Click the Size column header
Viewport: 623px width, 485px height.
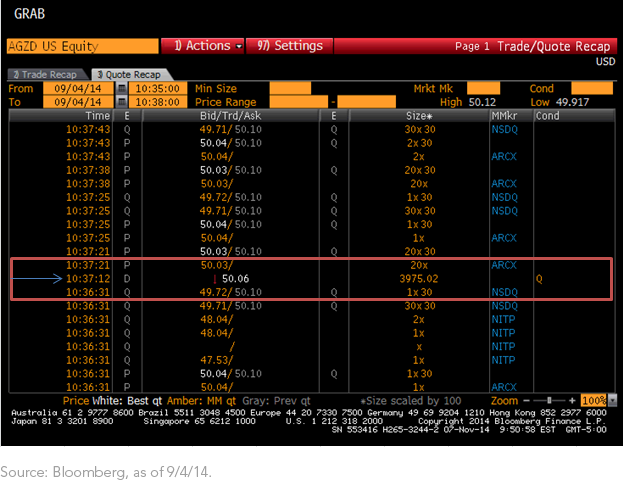(x=419, y=116)
